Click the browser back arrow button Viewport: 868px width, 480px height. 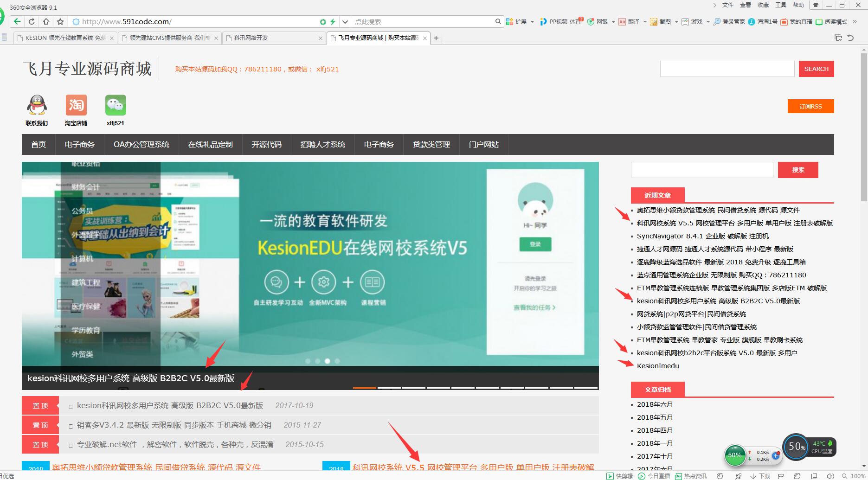pos(17,21)
